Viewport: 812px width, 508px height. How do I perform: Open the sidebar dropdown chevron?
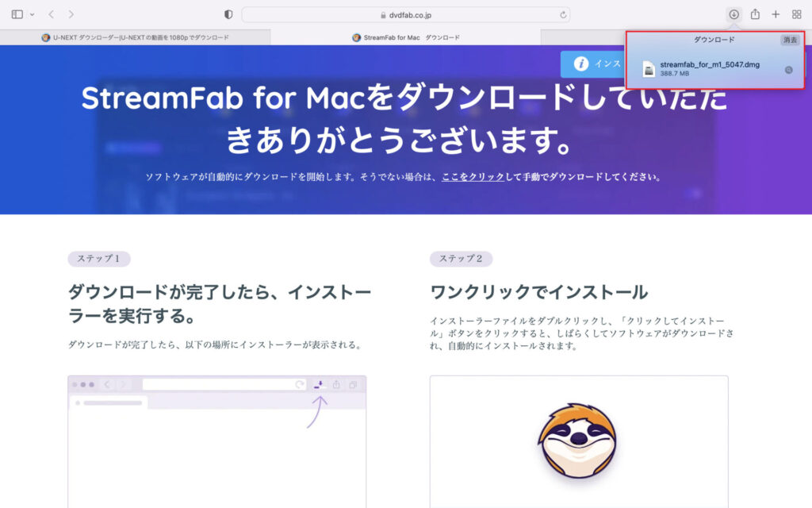32,14
